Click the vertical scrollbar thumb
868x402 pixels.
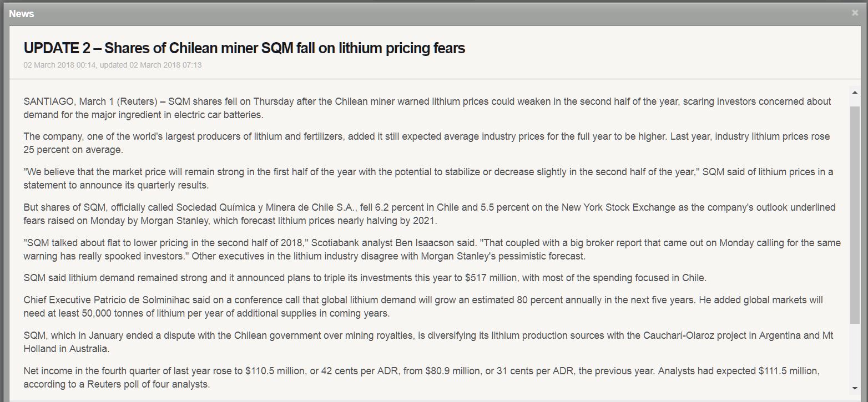pos(855,215)
